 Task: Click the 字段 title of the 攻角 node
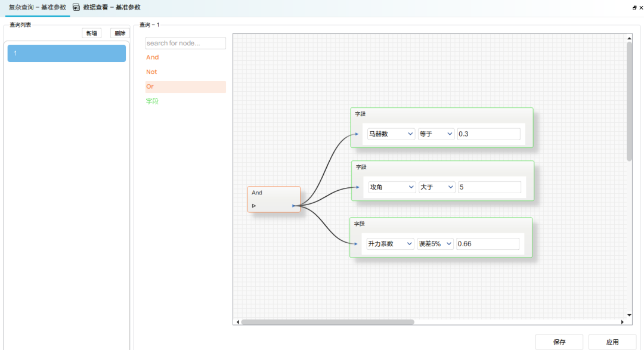(361, 167)
